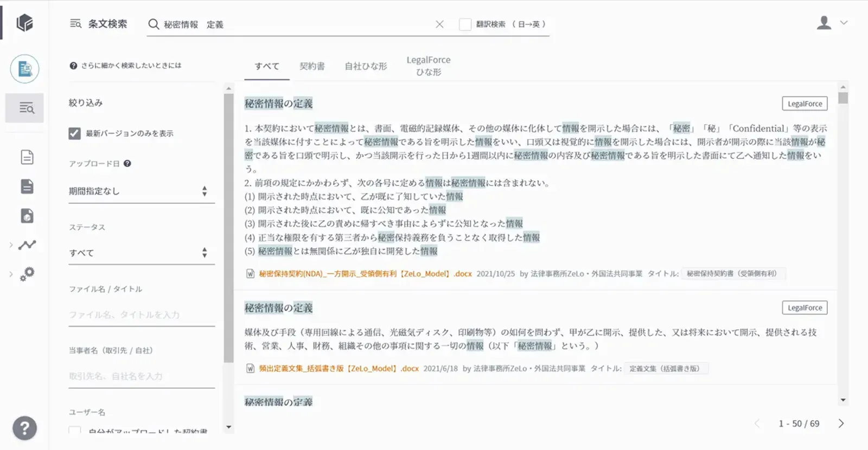Go to next results page arrow

(x=841, y=423)
